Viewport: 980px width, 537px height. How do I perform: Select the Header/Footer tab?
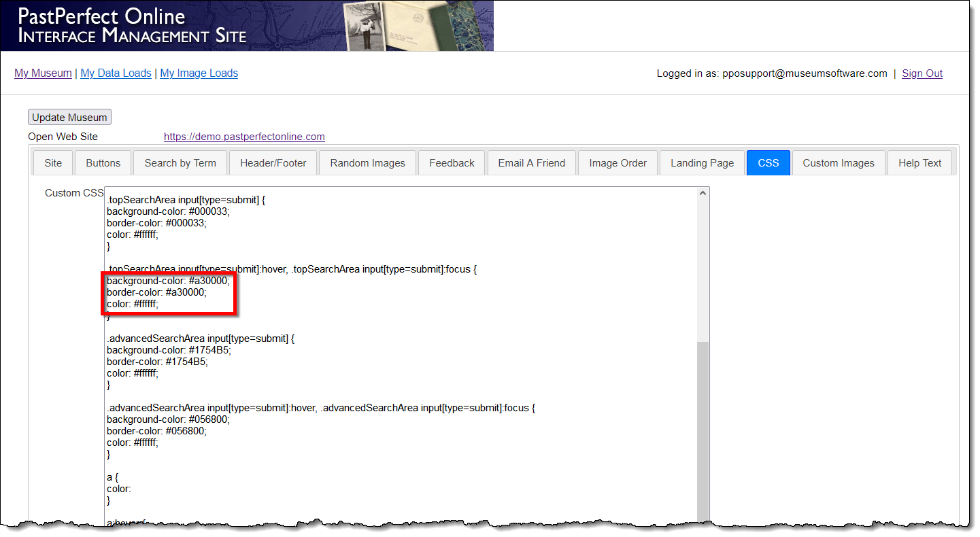(273, 163)
